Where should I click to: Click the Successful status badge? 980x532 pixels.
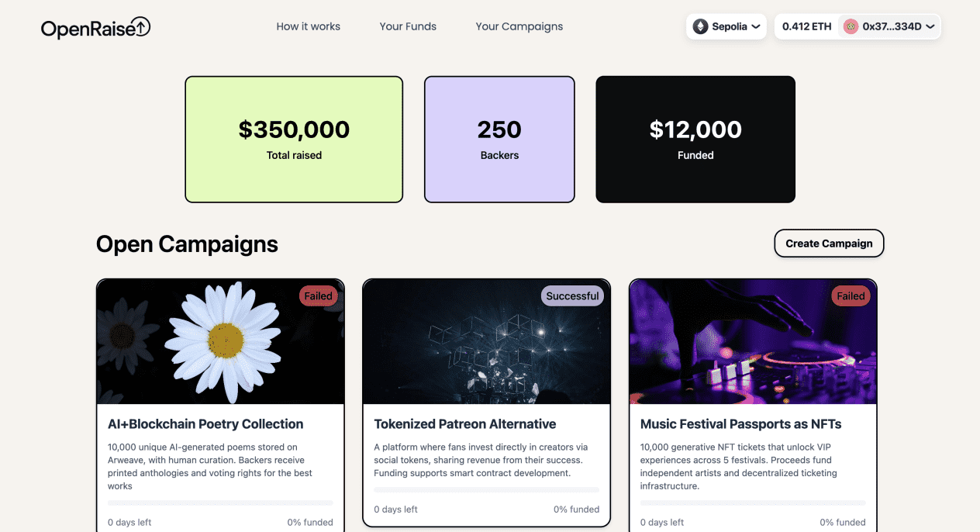tap(572, 296)
